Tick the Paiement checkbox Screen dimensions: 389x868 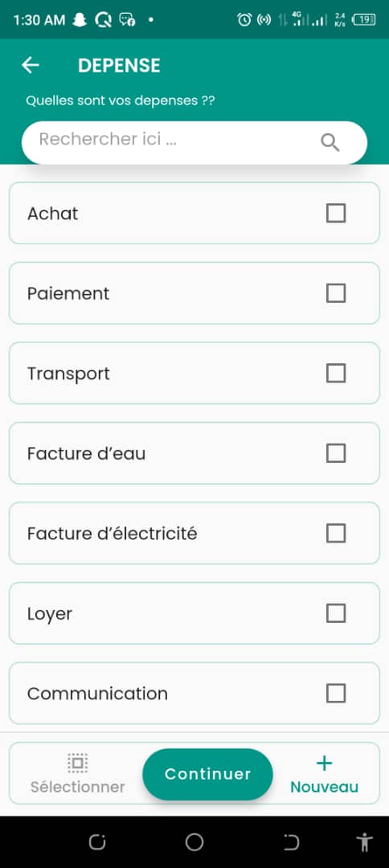pos(336,293)
